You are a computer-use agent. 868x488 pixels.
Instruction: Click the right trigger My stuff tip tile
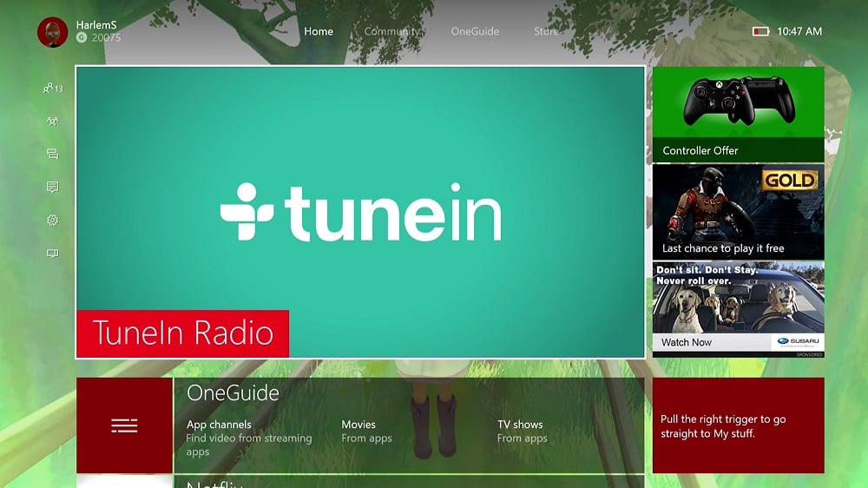pos(739,425)
